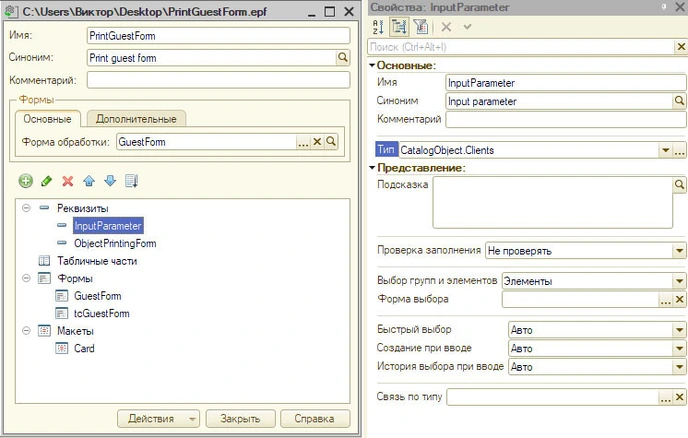Select ObjectPrintingForm in the tree
Screen dimensions: 688x438
tap(115, 243)
